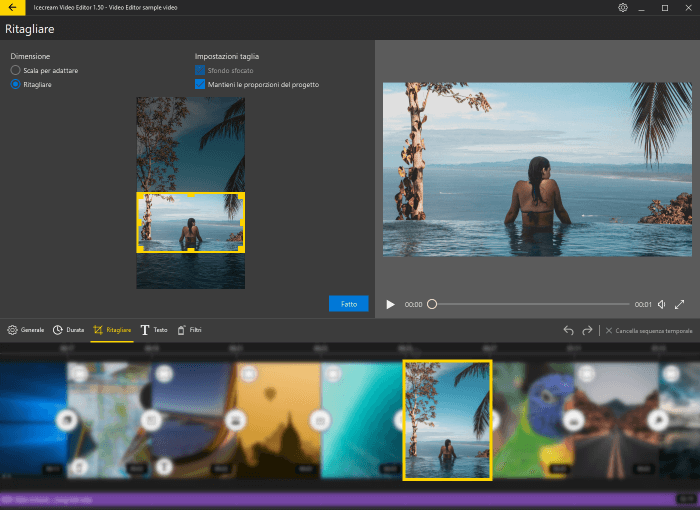This screenshot has height=510, width=700.
Task: Click the redo arrow icon
Action: coord(587,330)
